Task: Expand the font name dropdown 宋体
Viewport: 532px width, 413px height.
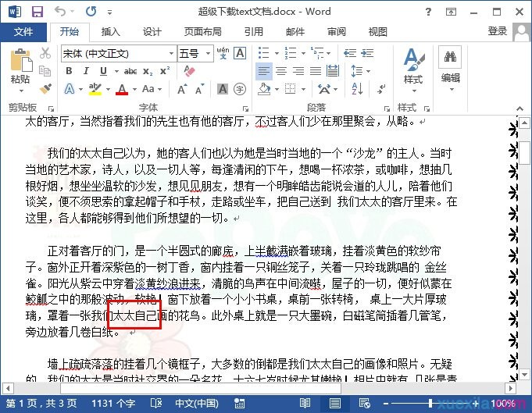Action: coord(170,54)
